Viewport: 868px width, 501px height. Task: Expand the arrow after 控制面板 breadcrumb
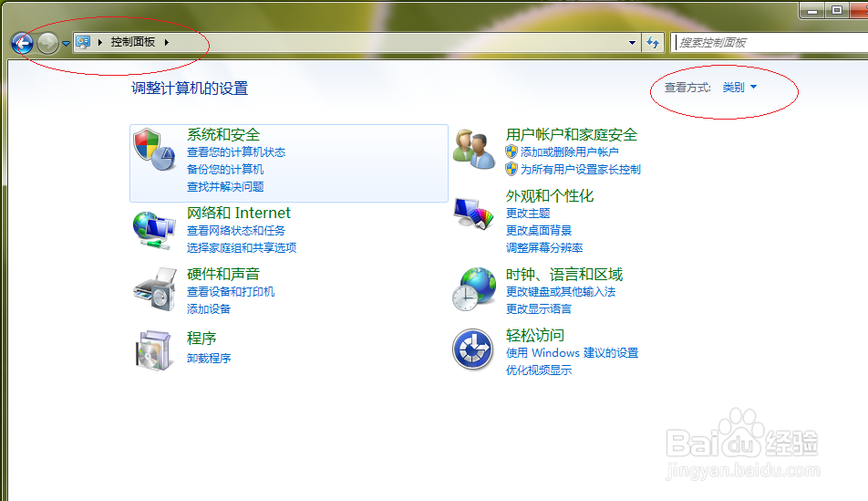[166, 42]
